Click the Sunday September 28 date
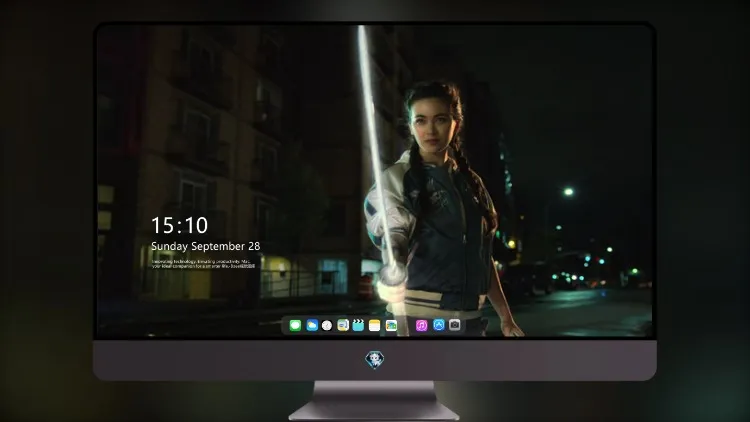750x422 pixels. (x=206, y=246)
